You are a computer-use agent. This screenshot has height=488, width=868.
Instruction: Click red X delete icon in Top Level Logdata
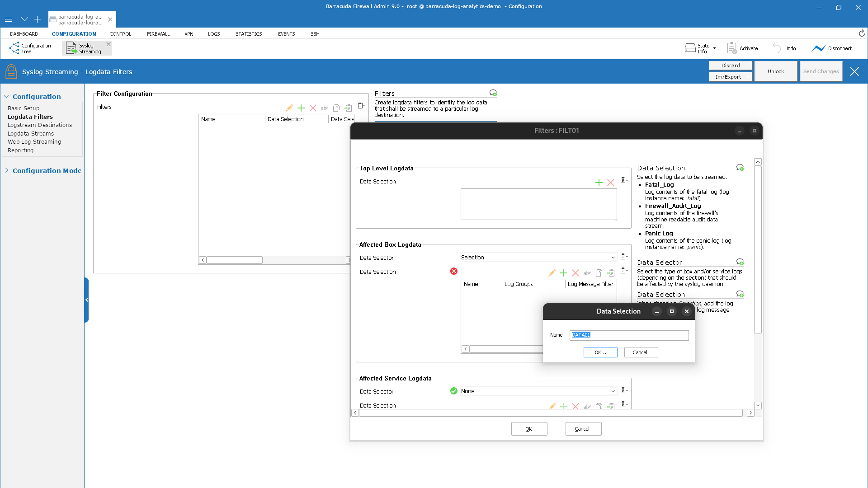coord(611,183)
